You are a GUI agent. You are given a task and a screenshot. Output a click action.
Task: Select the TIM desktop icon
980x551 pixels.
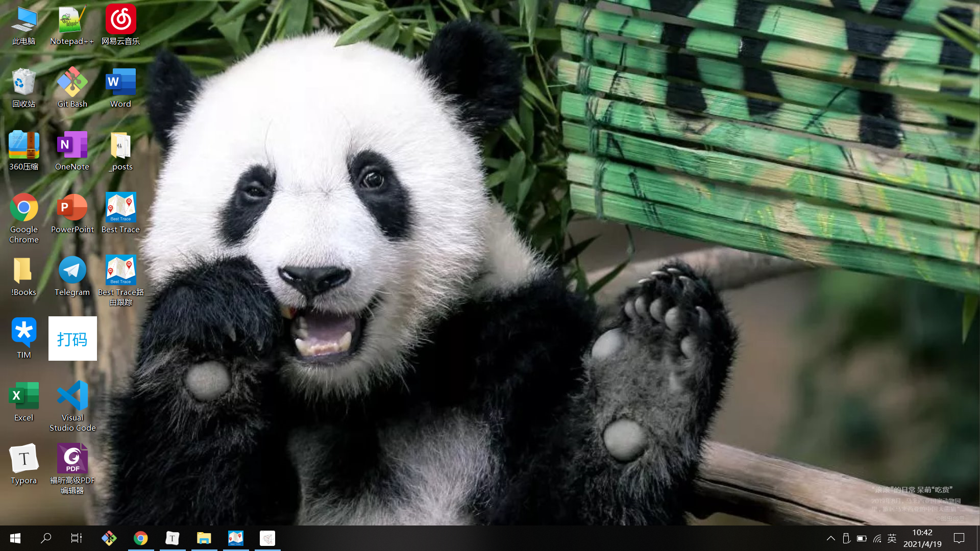coord(23,339)
